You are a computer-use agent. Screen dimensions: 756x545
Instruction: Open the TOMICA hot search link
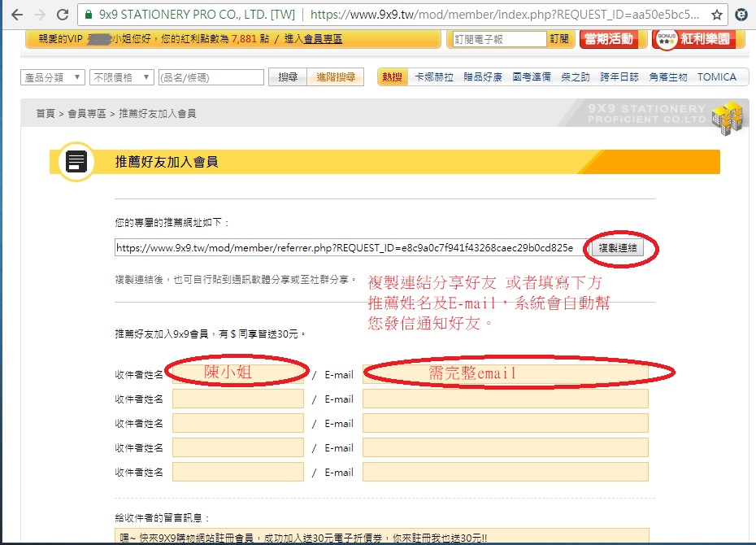pos(716,77)
